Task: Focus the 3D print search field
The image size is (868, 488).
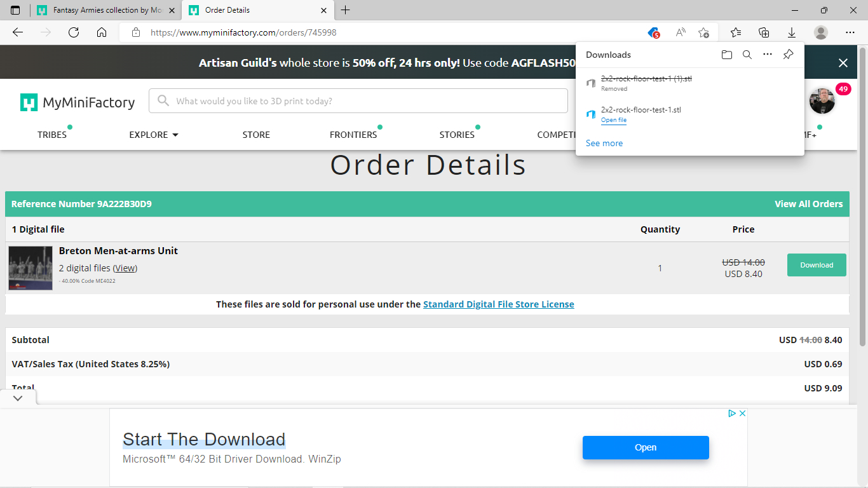Action: 358,101
